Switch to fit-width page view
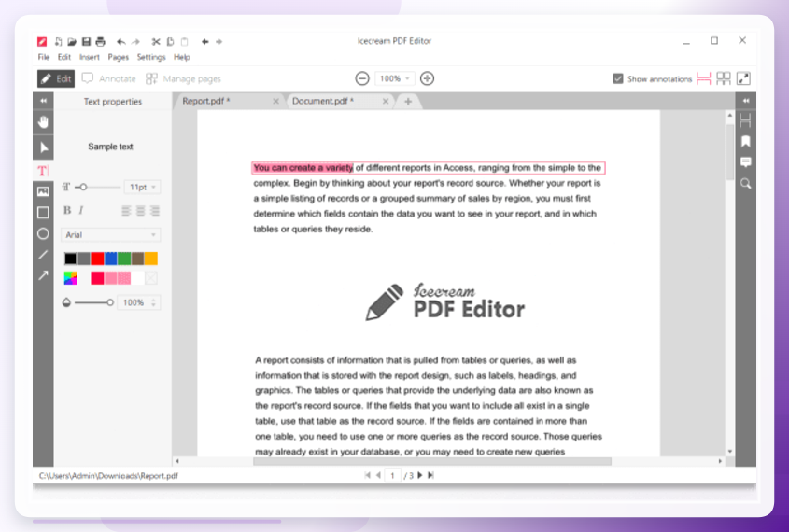Image resolution: width=789 pixels, height=532 pixels. coord(703,78)
